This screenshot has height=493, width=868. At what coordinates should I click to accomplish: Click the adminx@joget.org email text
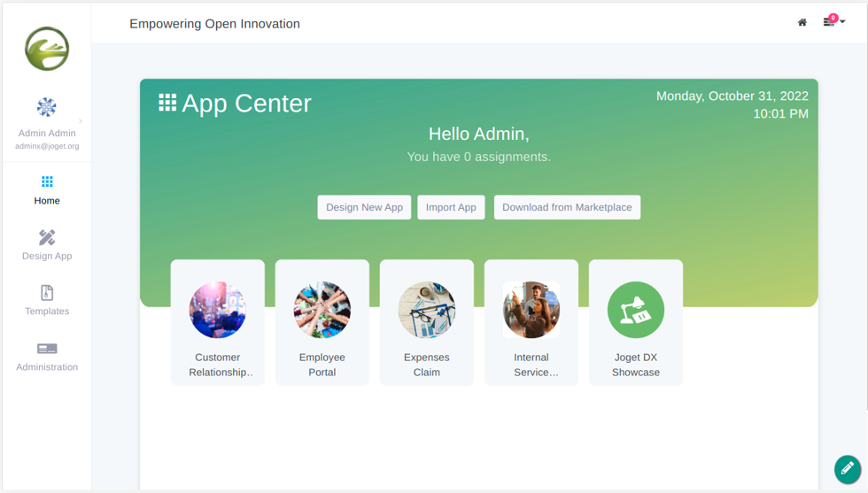47,146
